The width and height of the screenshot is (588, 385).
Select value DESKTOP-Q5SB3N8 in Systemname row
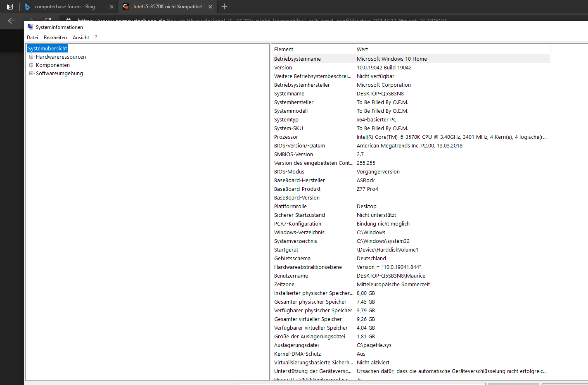pos(380,94)
